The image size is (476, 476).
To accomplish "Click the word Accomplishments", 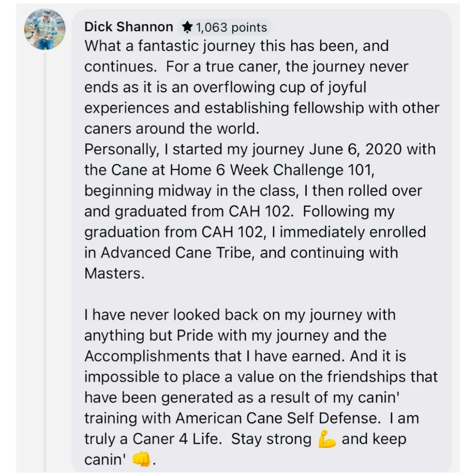I will (147, 356).
